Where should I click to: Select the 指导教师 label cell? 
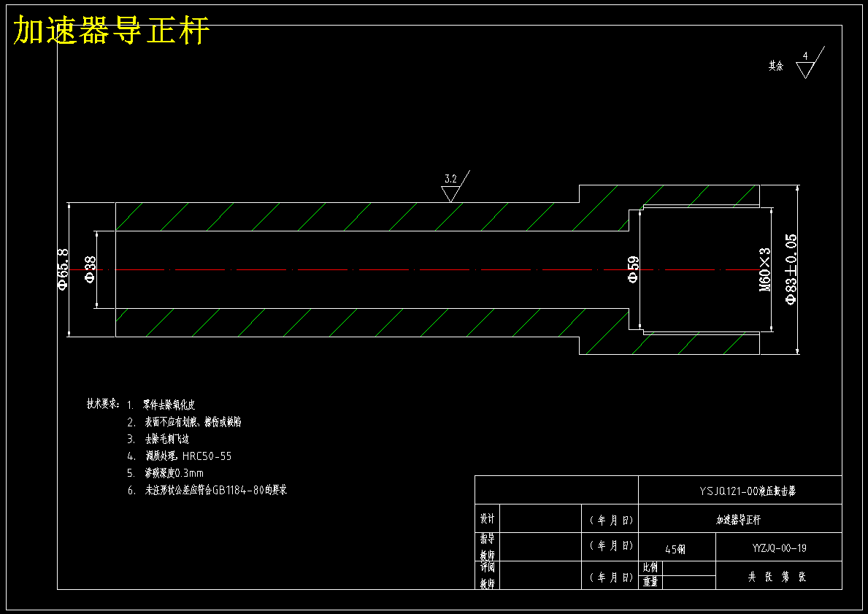pos(487,546)
